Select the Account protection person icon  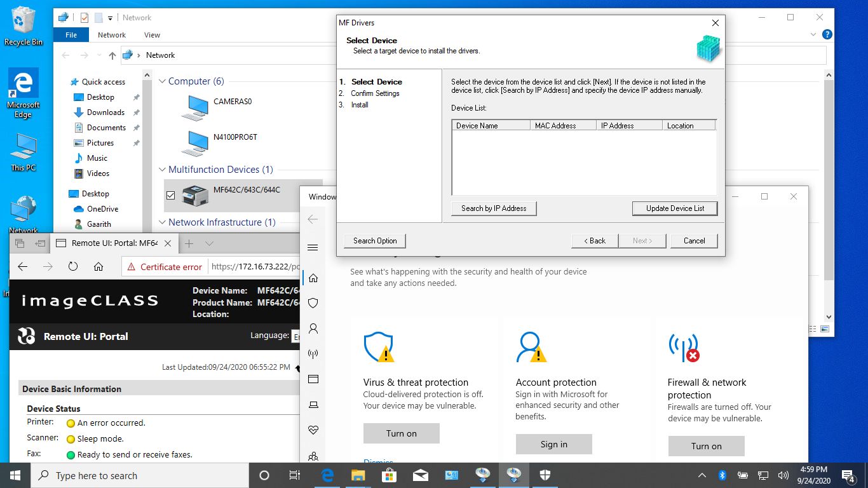tap(313, 329)
